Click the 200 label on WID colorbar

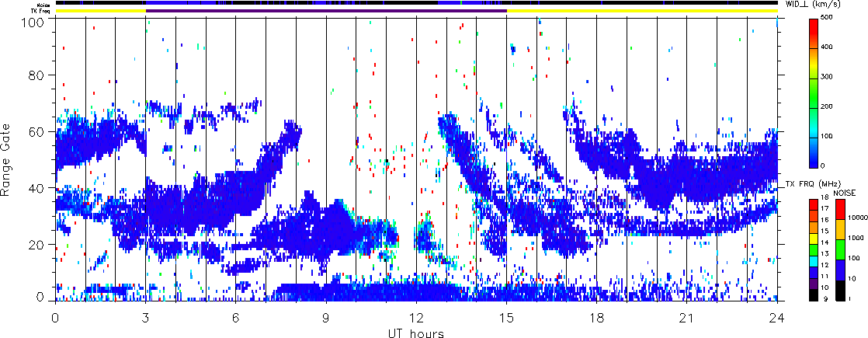[828, 106]
